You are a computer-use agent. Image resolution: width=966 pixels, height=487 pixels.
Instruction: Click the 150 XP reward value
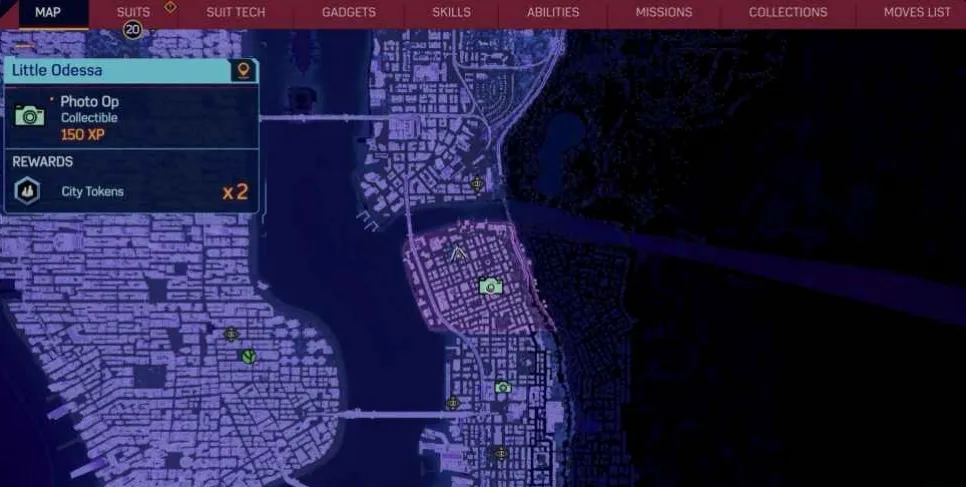pos(83,134)
